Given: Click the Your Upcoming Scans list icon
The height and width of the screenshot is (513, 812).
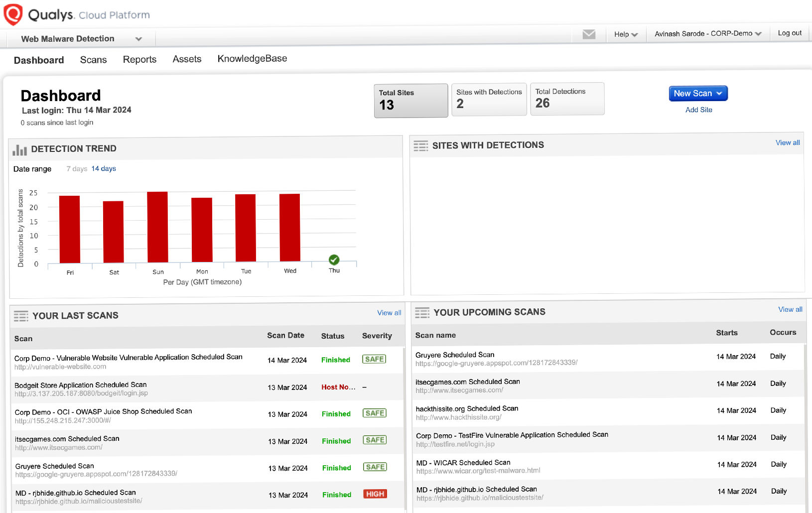Looking at the screenshot, I should [x=422, y=313].
